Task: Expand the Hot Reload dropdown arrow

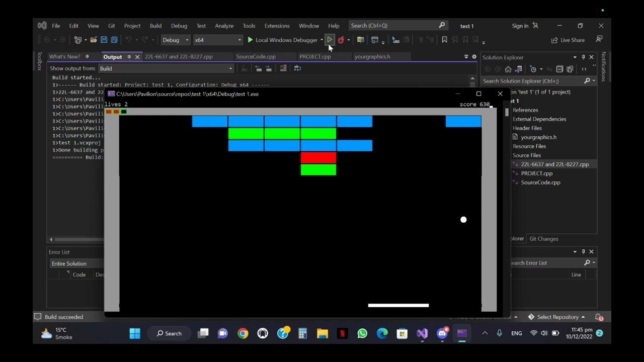Action: pos(349,40)
